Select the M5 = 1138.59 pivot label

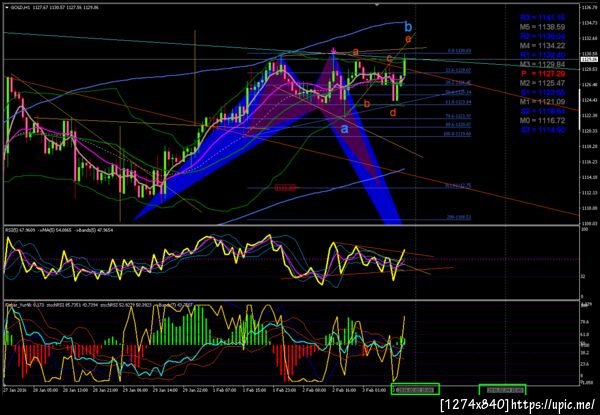coord(542,27)
